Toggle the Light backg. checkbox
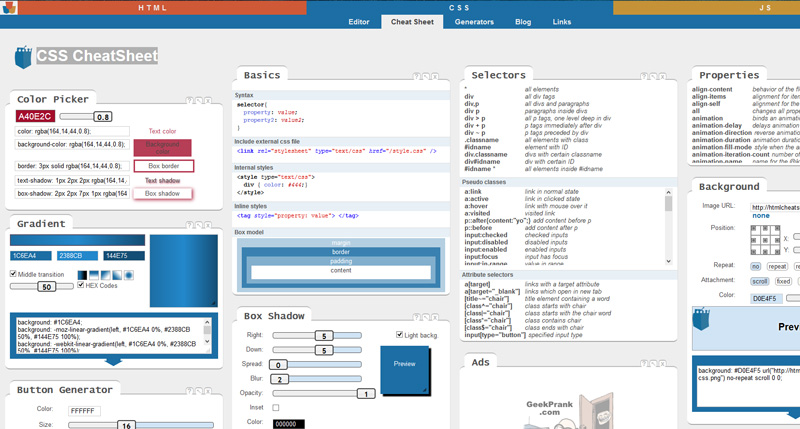 pyautogui.click(x=399, y=335)
